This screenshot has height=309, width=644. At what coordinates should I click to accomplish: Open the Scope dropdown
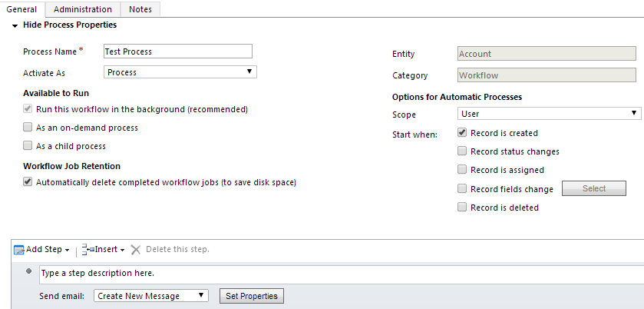(x=549, y=114)
